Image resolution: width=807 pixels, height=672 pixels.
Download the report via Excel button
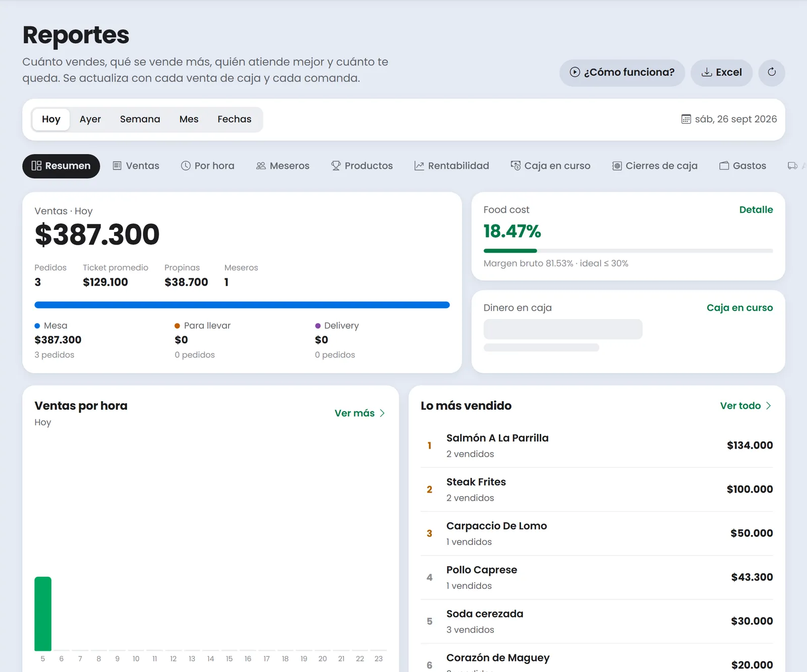pos(721,73)
